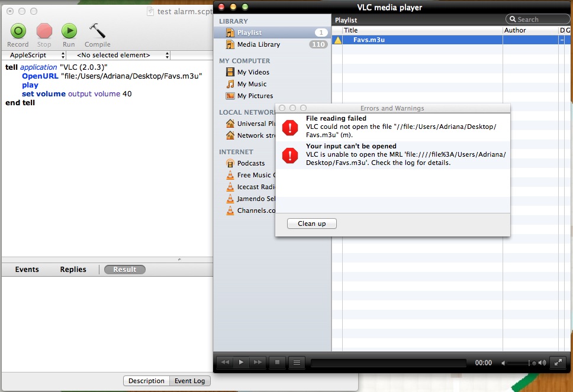
Task: Click test alarm.scpt document icon in title
Action: point(150,11)
